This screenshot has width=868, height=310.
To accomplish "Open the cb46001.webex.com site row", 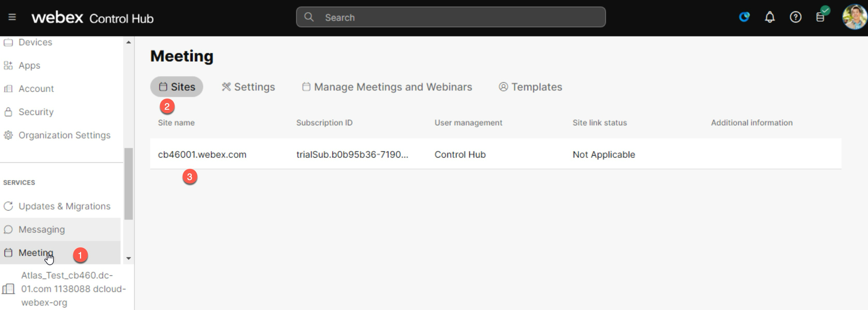I will [x=202, y=154].
